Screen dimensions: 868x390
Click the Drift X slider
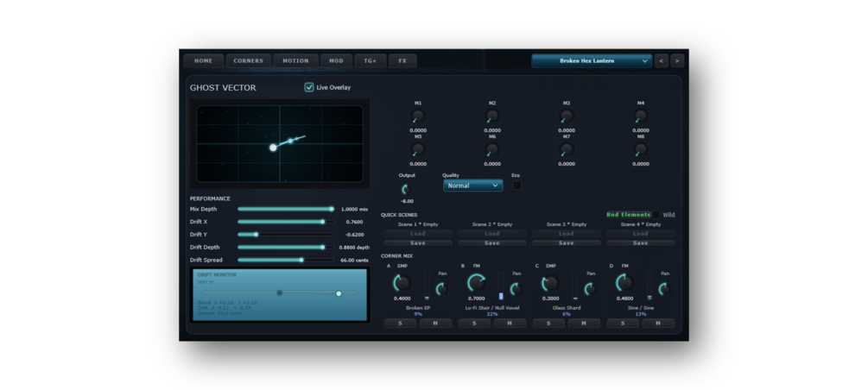click(x=286, y=222)
